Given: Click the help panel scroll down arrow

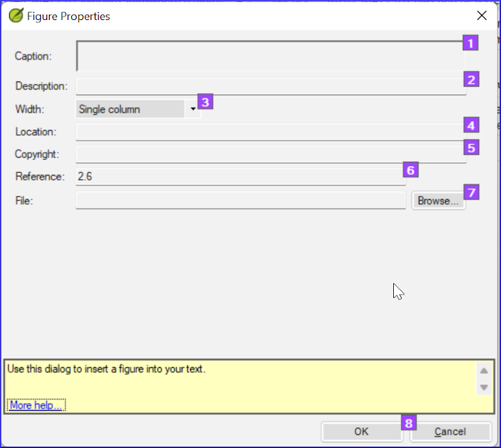Looking at the screenshot, I should (x=484, y=387).
